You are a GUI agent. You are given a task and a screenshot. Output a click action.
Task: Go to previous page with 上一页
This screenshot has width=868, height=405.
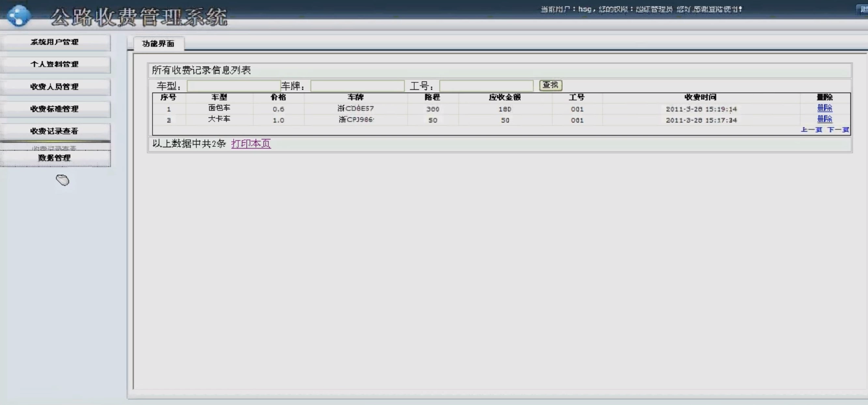click(811, 130)
